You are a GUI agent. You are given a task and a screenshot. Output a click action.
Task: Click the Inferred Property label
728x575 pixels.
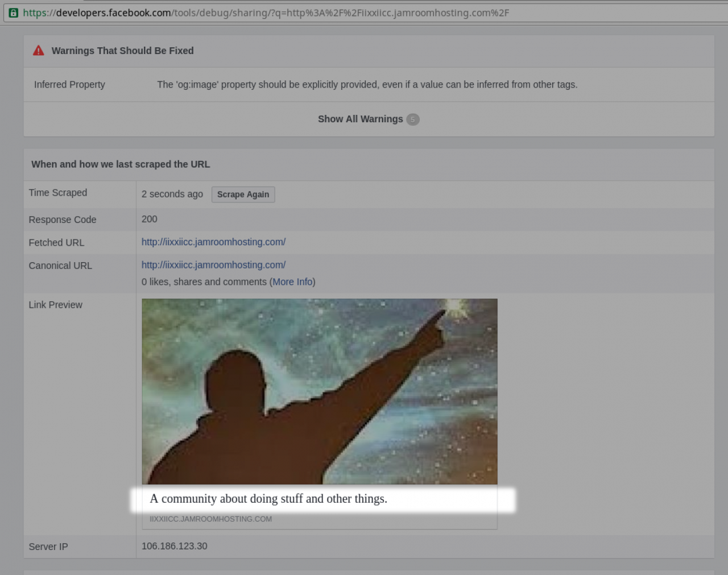[x=69, y=85]
